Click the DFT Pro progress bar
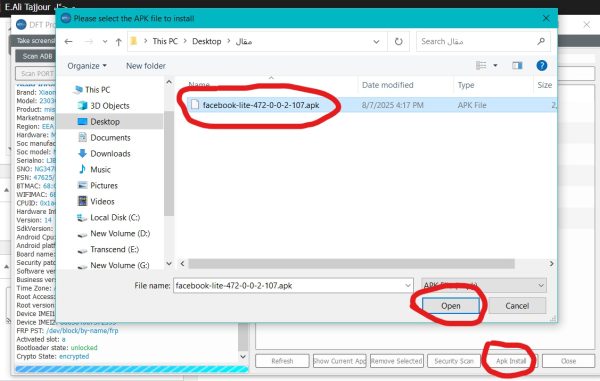The height and width of the screenshot is (381, 600). [x=132, y=369]
